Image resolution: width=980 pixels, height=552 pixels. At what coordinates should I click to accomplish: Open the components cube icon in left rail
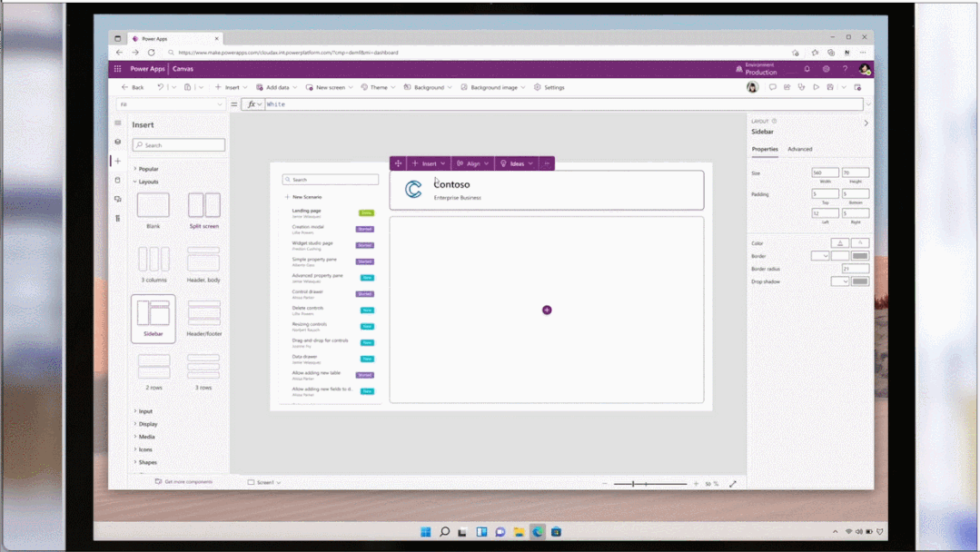[x=117, y=142]
